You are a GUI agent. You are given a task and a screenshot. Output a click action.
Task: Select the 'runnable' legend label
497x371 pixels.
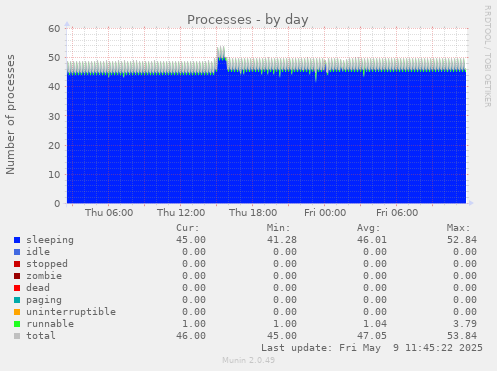(x=50, y=324)
